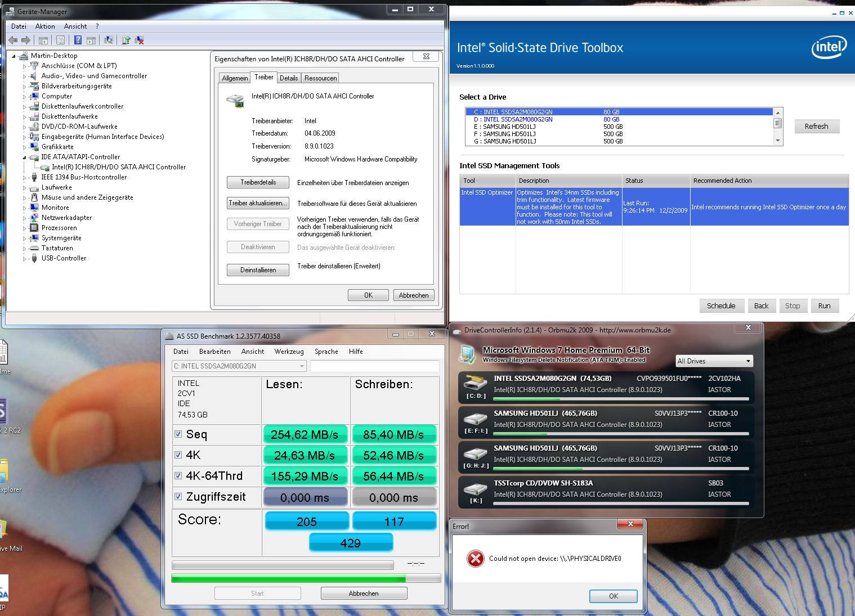Click update driver software toolbar icon
This screenshot has height=616, width=855.
click(126, 40)
